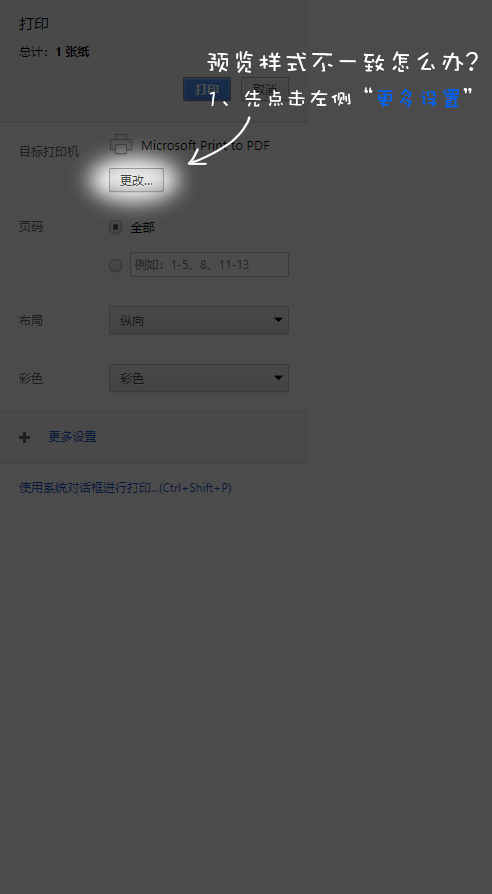Click the 总计：1 张纸 summary text
This screenshot has width=492, height=894.
tap(54, 52)
